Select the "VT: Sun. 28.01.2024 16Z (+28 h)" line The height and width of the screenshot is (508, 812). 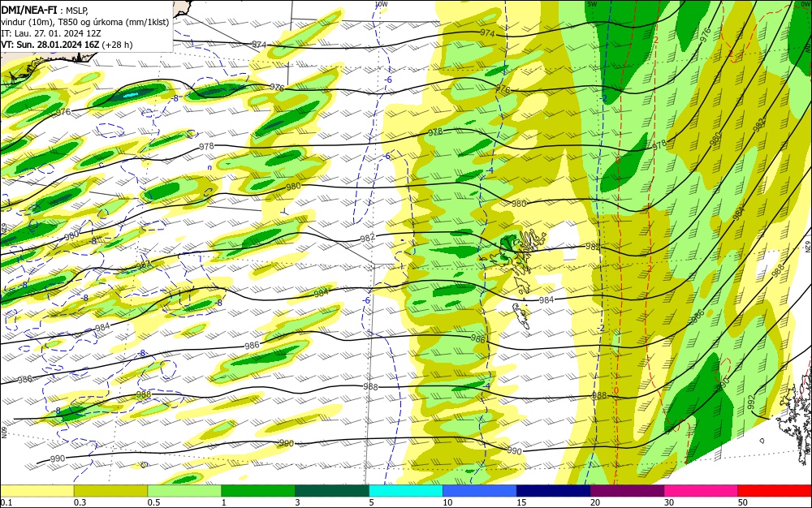coord(67,45)
